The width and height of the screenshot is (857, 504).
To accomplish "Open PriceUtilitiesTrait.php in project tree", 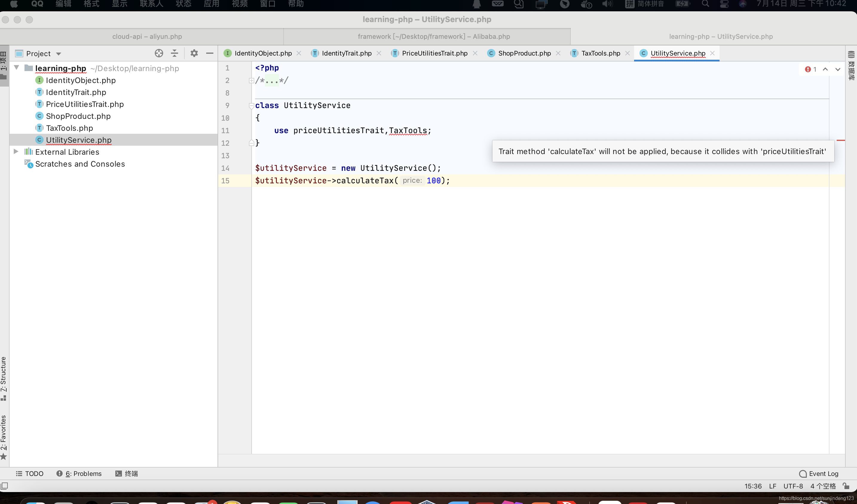I will pyautogui.click(x=85, y=104).
